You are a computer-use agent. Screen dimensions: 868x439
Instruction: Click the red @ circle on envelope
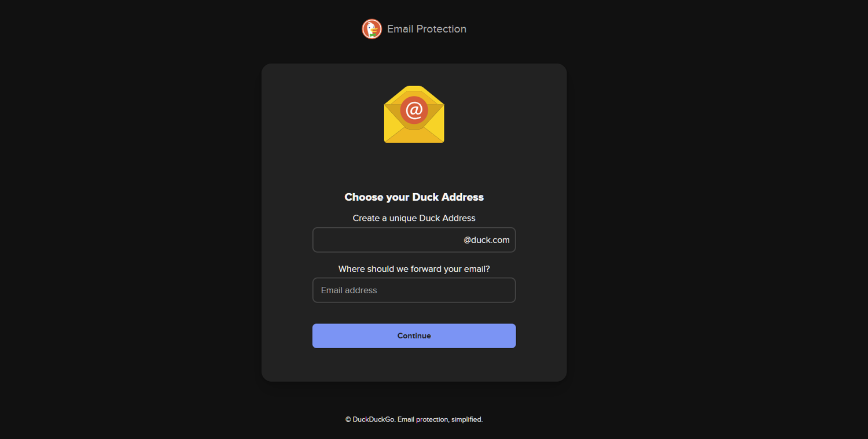(x=414, y=110)
